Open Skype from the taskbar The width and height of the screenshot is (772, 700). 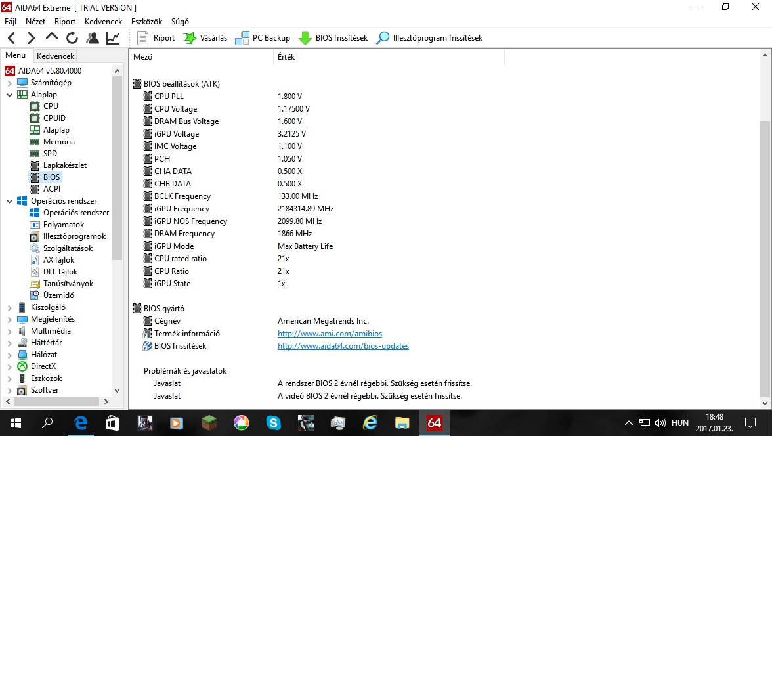click(x=273, y=423)
